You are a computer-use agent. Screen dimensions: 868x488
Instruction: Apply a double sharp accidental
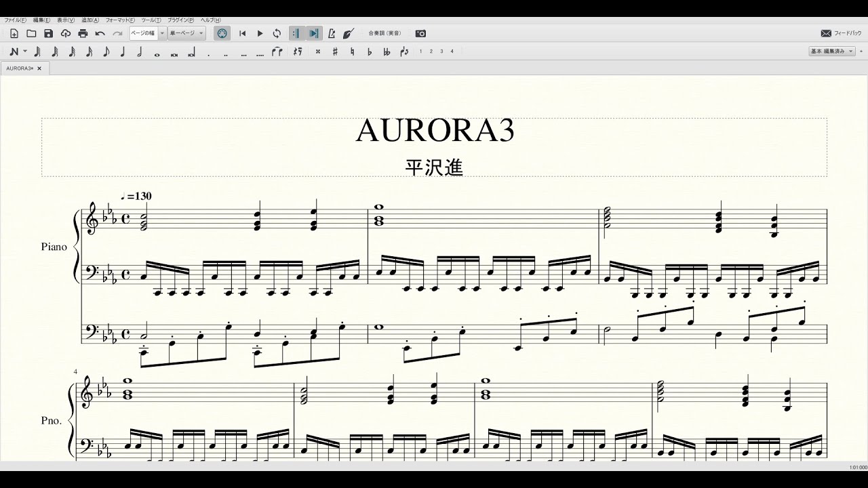[x=317, y=52]
